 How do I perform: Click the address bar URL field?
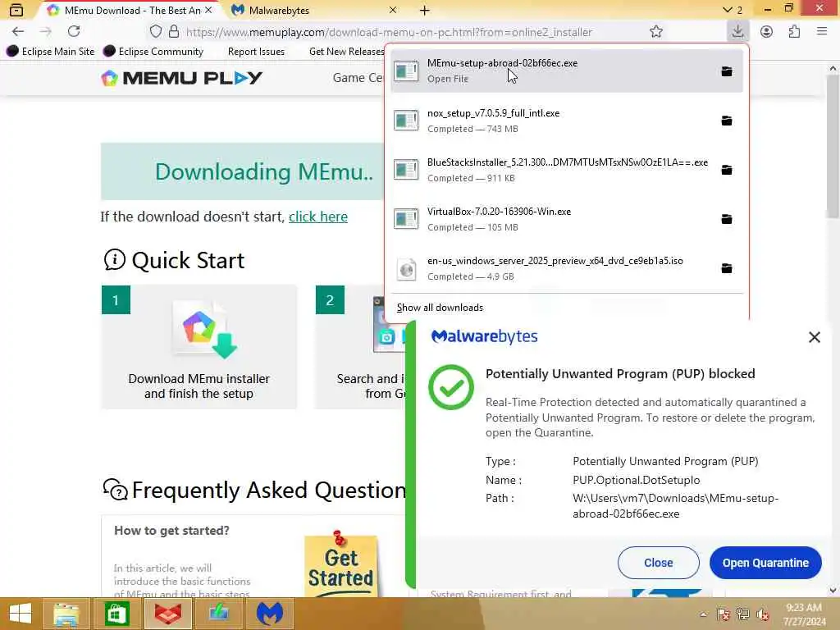tap(389, 32)
